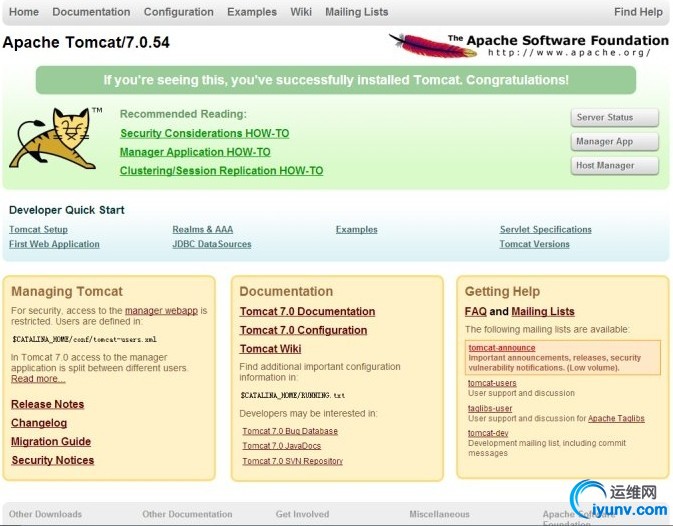
Task: Open Examples link under Developer Quick Start
Action: pyautogui.click(x=357, y=230)
